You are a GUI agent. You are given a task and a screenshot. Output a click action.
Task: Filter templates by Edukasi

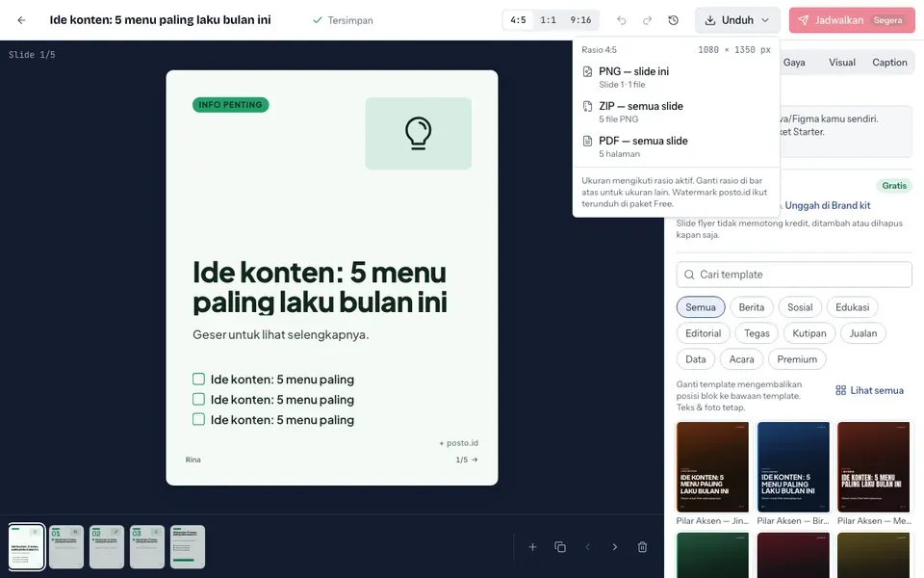click(x=852, y=307)
